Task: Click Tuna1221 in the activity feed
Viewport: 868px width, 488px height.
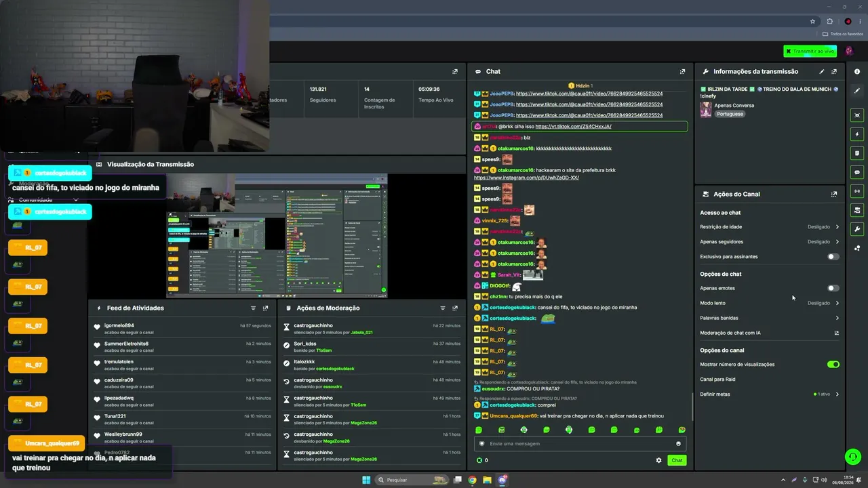Action: [x=115, y=416]
